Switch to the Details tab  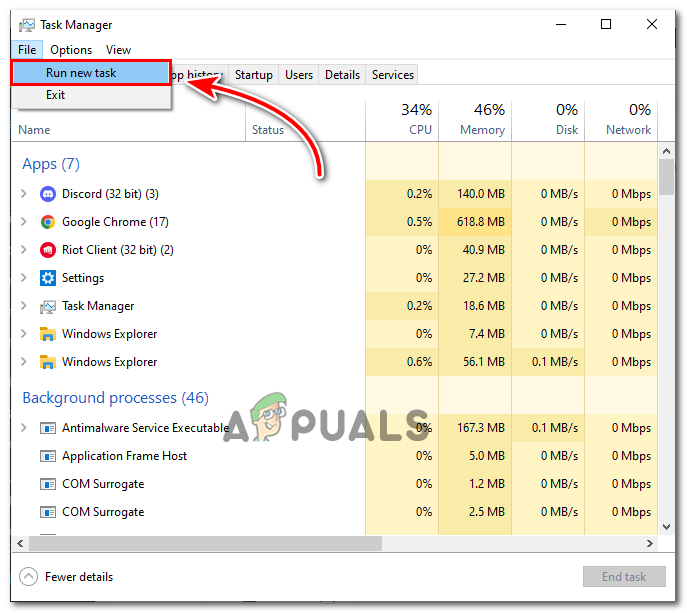pos(342,75)
